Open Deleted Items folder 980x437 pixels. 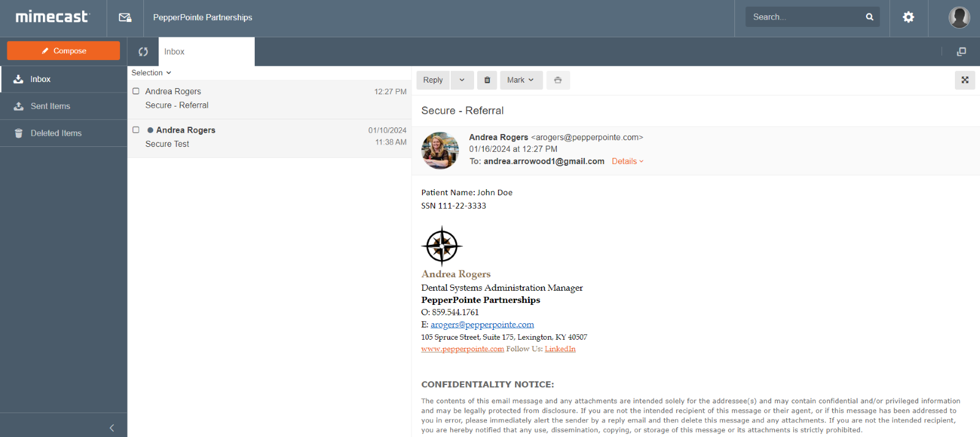coord(64,133)
